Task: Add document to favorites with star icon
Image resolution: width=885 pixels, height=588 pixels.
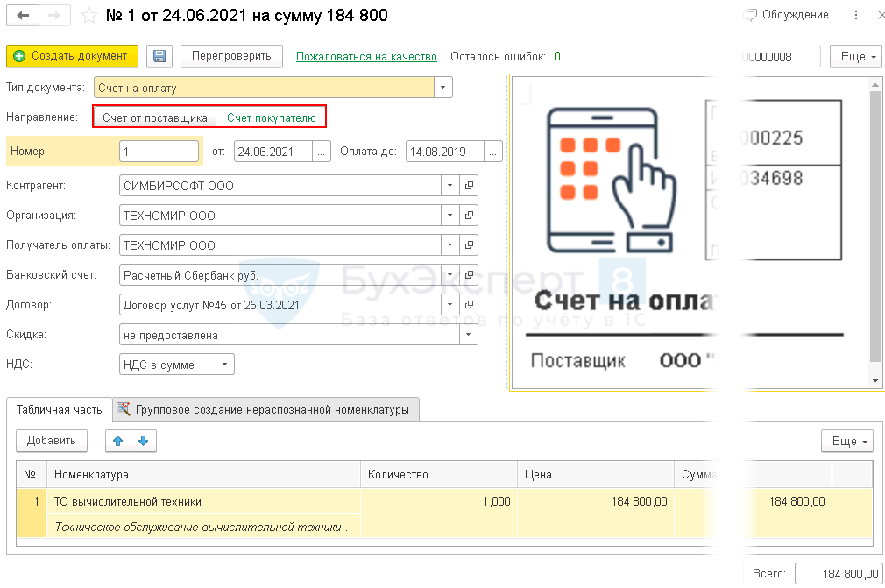Action: 89,16
